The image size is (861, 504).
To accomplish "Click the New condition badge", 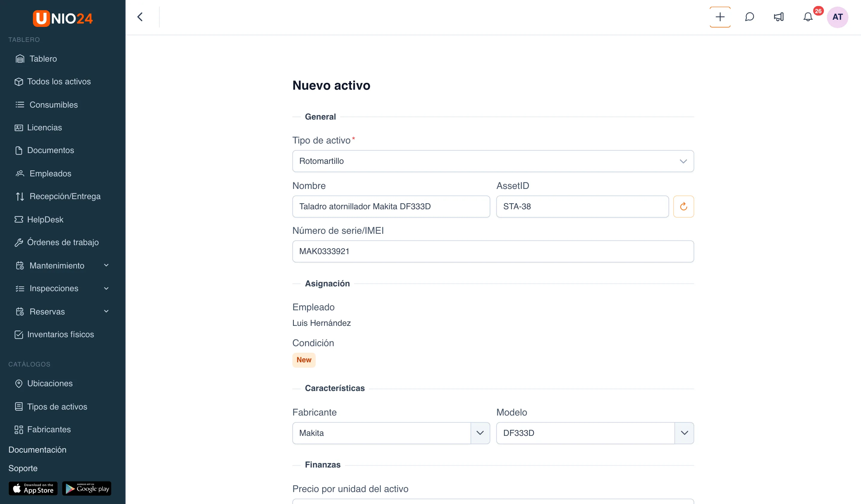I will pos(304,360).
